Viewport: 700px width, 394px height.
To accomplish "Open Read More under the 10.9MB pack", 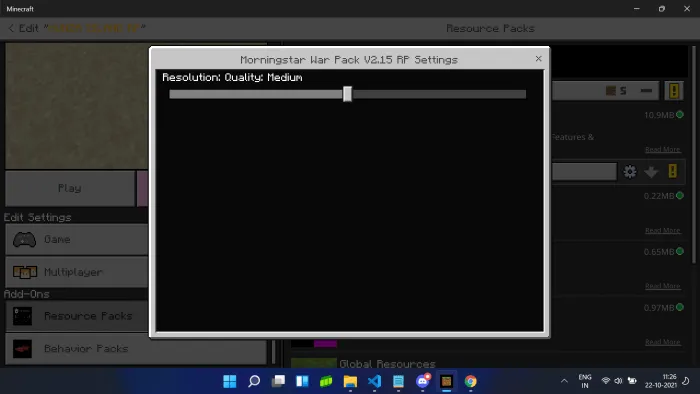I will (662, 149).
